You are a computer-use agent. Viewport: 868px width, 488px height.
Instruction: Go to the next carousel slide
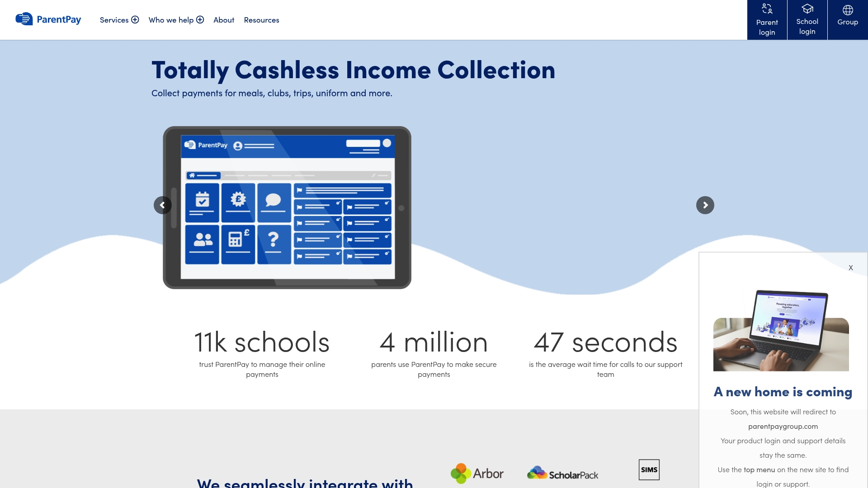pos(705,205)
